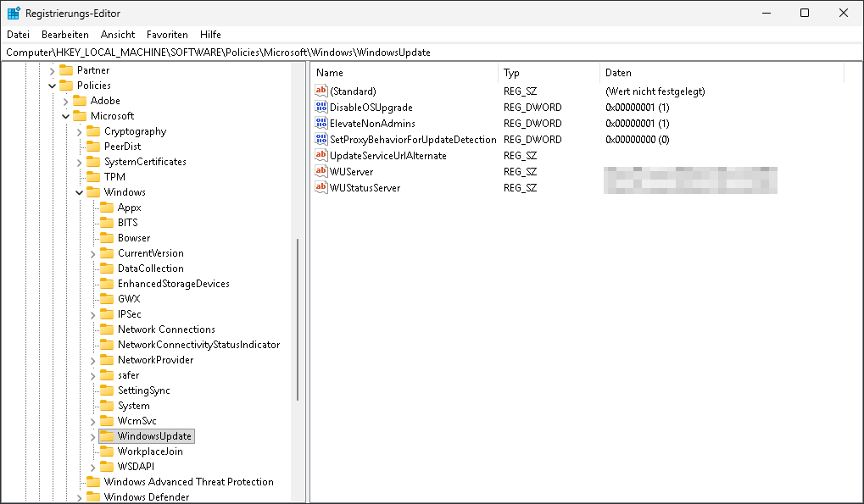Expand the safer registry key
Screen dimensions: 864x504
93,374
